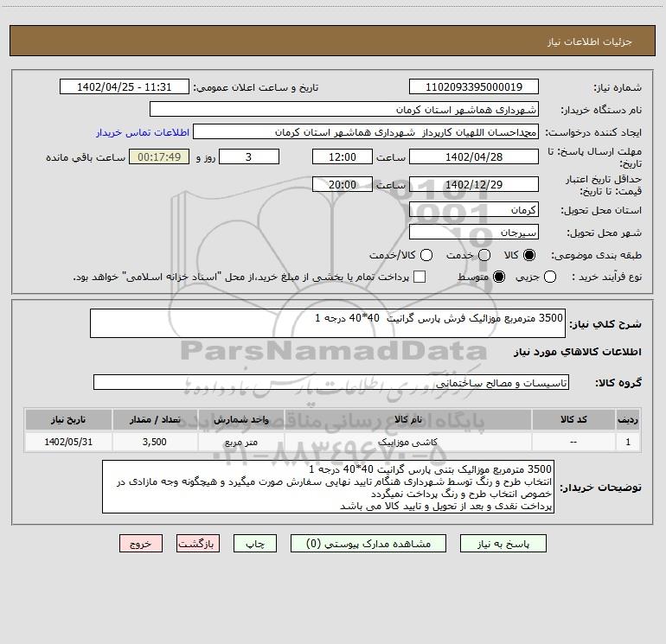This screenshot has height=644, width=666.
Task: Click the response deadline hour 12:00 field
Action: point(343,157)
